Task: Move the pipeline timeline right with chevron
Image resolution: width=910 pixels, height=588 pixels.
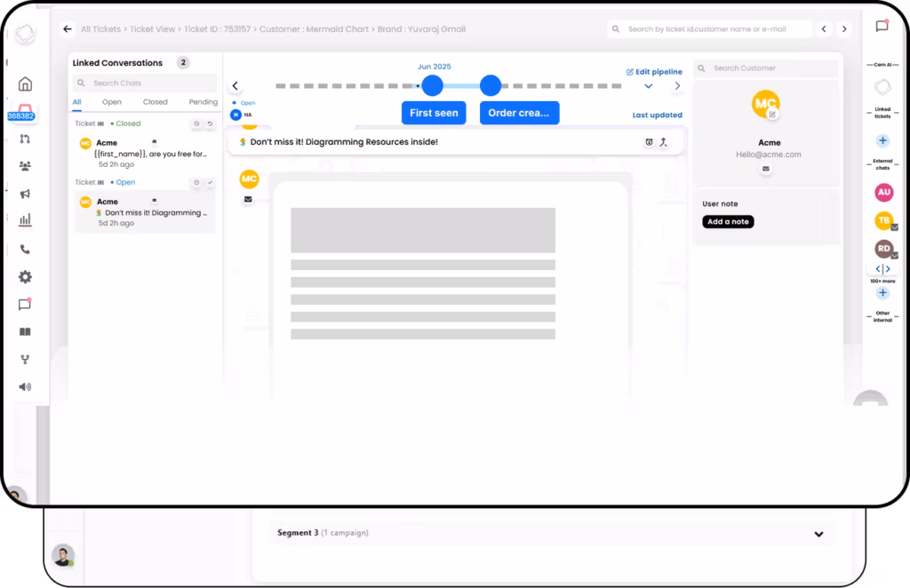Action: coord(677,86)
